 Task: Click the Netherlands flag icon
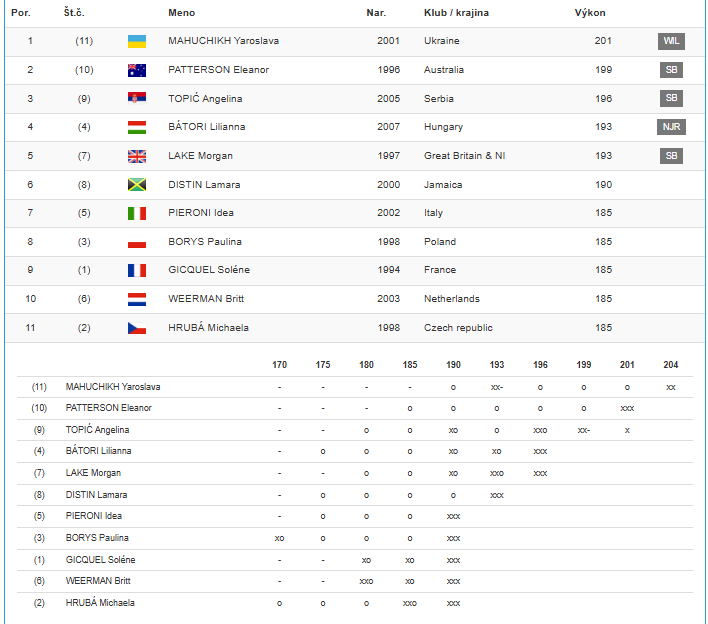[137, 299]
